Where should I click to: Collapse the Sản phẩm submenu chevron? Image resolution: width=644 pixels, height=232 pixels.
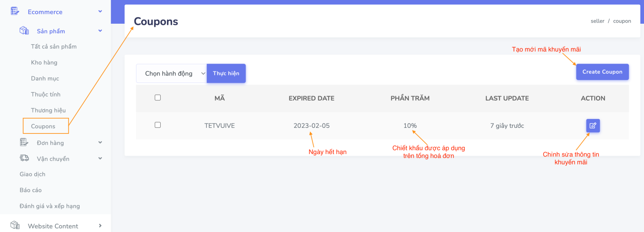tap(100, 31)
